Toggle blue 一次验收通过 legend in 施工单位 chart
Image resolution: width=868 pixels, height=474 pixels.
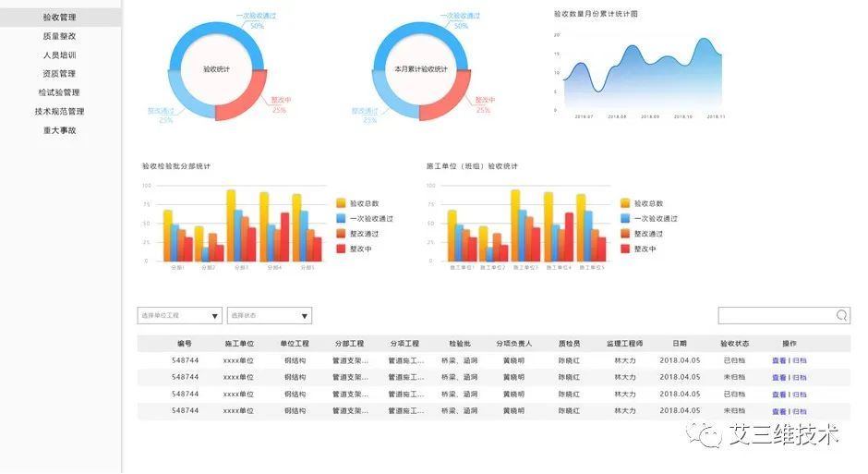pyautogui.click(x=625, y=219)
